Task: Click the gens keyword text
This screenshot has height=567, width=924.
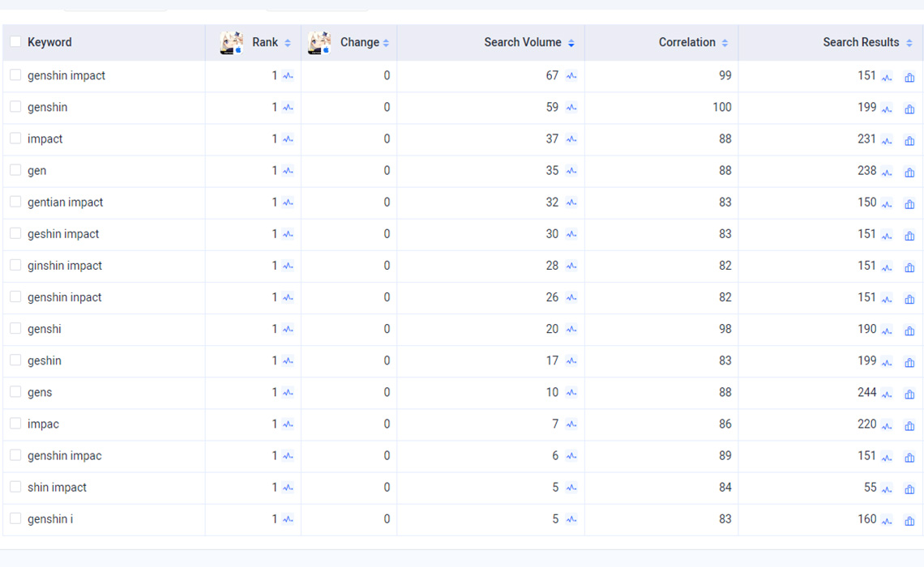Action: tap(40, 393)
